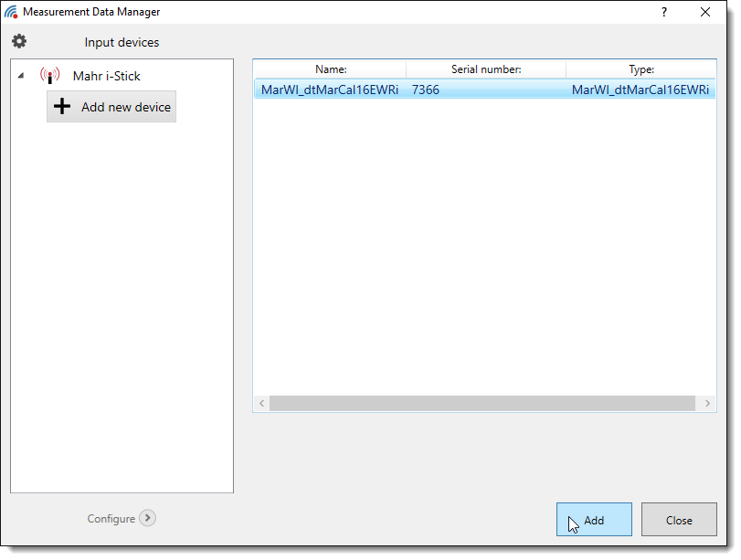Screen dimensions: 741x560
Task: Click the horizontal scrollbar thumb
Action: [x=482, y=403]
